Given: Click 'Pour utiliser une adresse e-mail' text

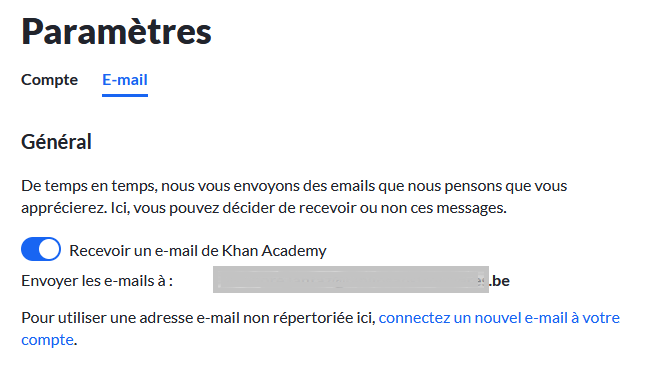Looking at the screenshot, I should coord(130,318).
